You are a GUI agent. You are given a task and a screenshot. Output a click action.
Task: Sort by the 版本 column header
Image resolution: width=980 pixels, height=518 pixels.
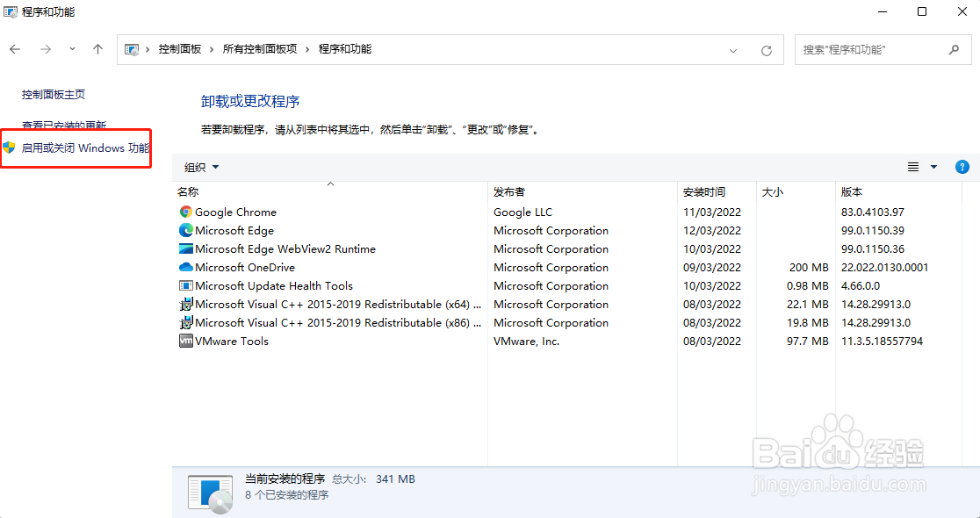coord(898,192)
